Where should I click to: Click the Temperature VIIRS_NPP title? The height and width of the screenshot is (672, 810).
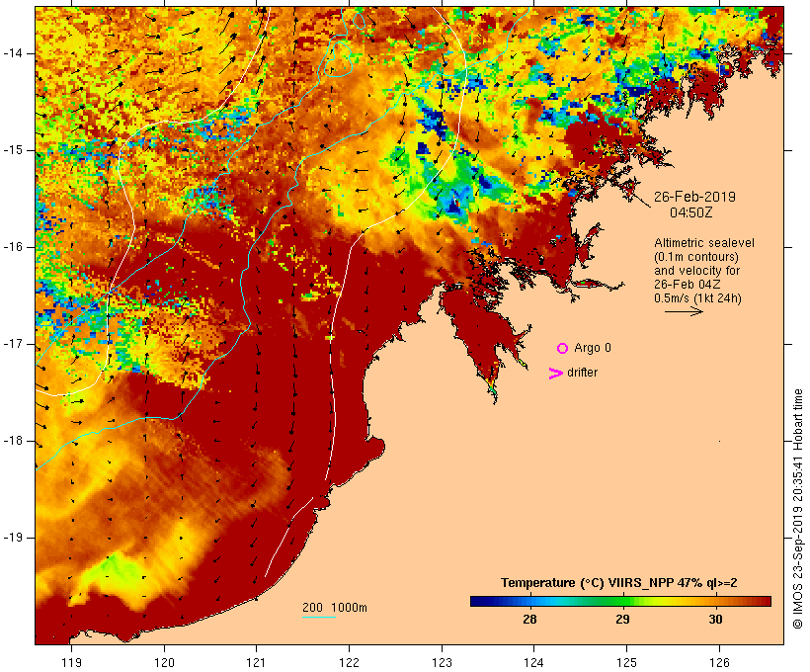click(x=619, y=583)
